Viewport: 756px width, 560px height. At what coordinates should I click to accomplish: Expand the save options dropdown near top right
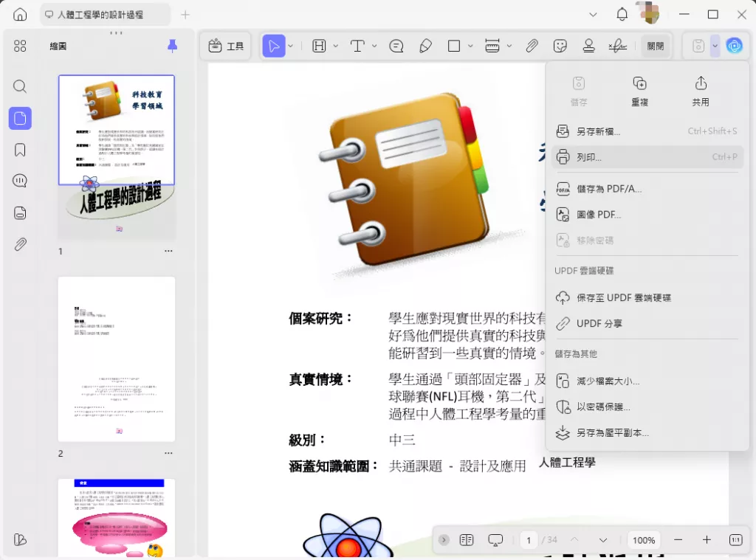click(714, 46)
